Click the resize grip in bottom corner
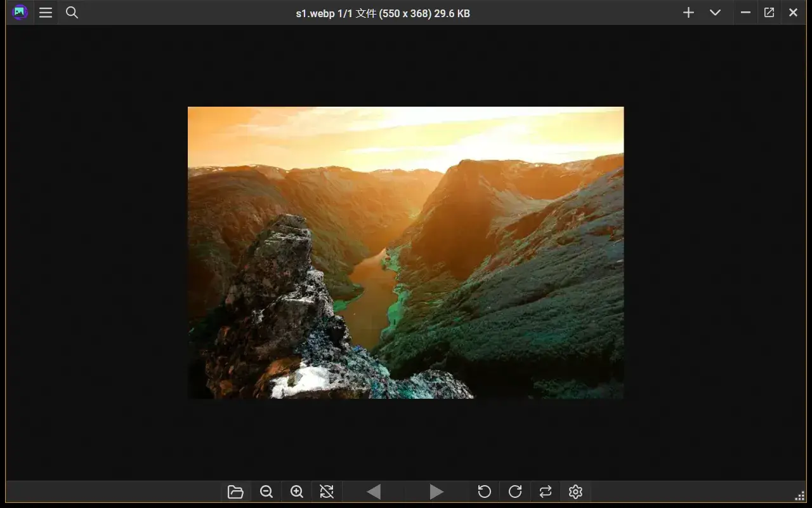 pyautogui.click(x=800, y=496)
